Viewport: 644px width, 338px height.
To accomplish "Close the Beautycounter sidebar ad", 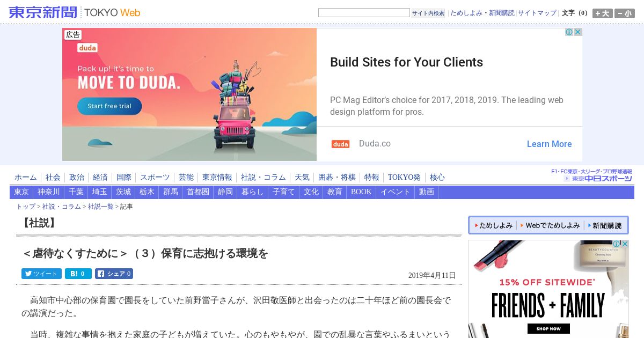I will point(625,244).
